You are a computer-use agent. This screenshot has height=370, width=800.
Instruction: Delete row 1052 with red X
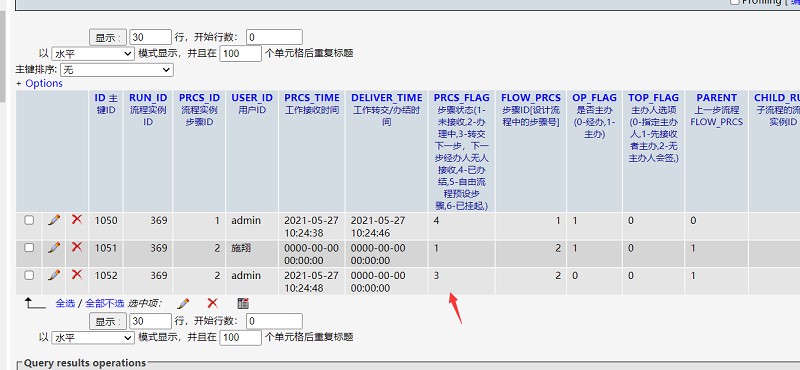tap(77, 275)
